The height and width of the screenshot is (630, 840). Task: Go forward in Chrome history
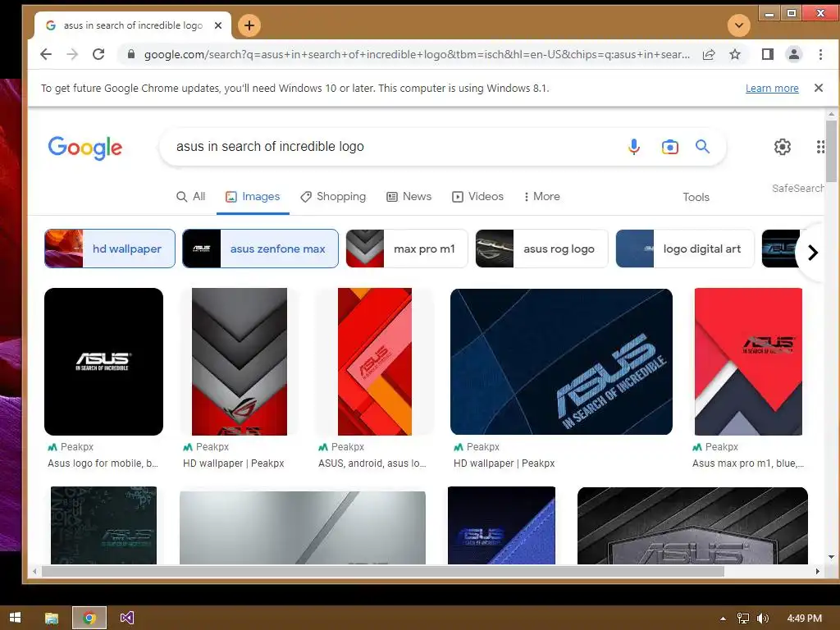point(72,54)
